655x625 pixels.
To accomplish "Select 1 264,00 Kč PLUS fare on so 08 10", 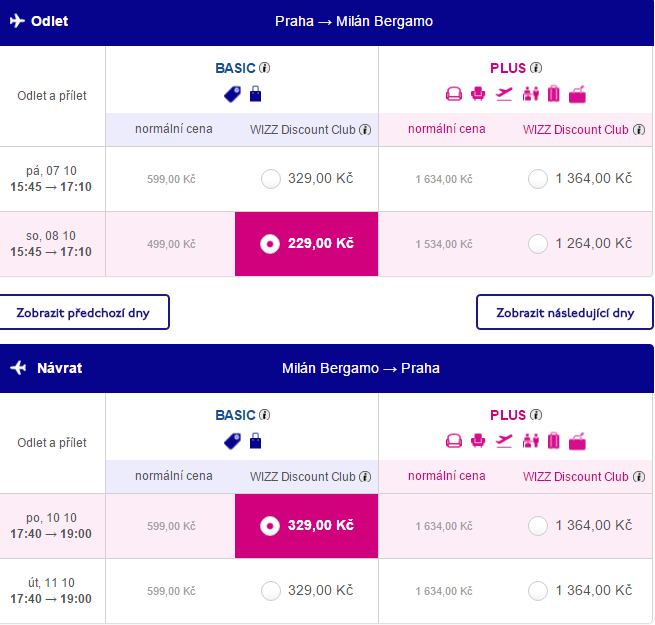I will point(538,244).
